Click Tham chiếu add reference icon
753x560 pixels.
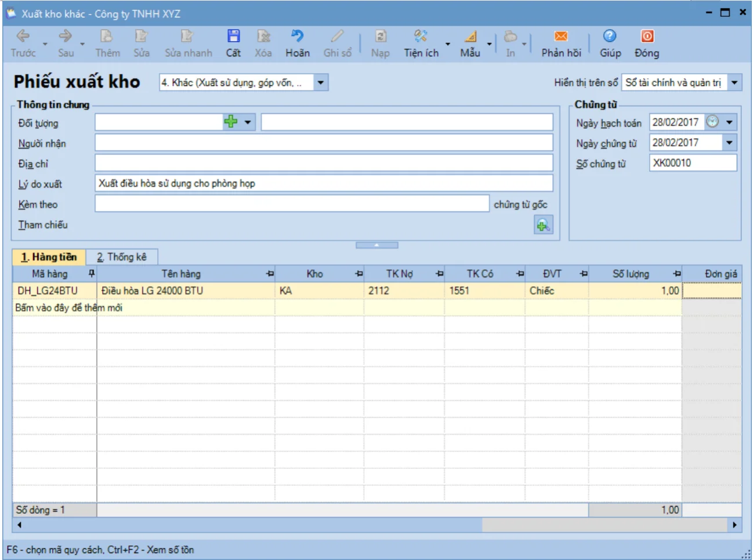coord(543,225)
